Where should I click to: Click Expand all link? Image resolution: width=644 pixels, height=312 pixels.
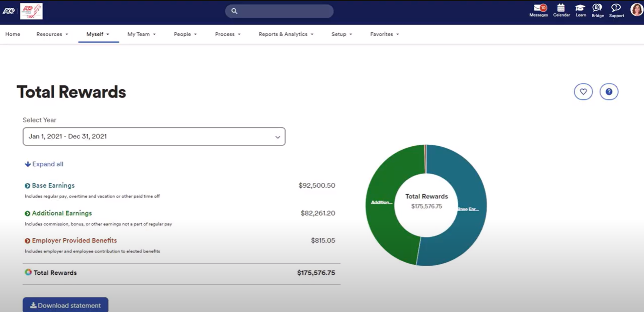(x=44, y=164)
